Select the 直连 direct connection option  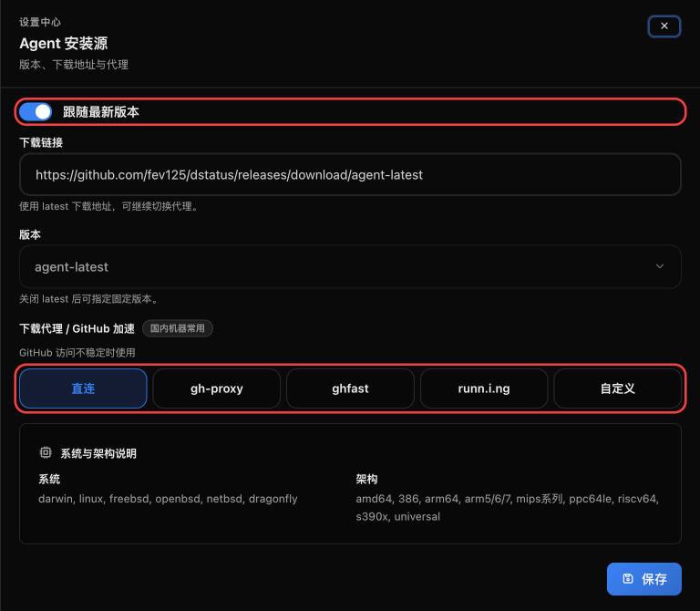[83, 388]
